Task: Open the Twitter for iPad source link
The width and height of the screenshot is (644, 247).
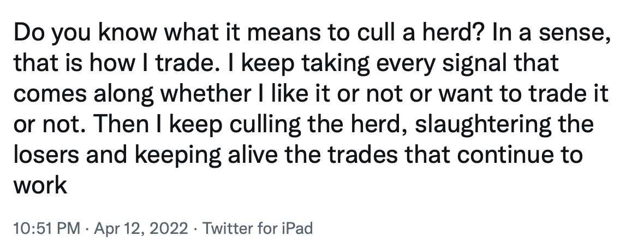Action: point(258,228)
